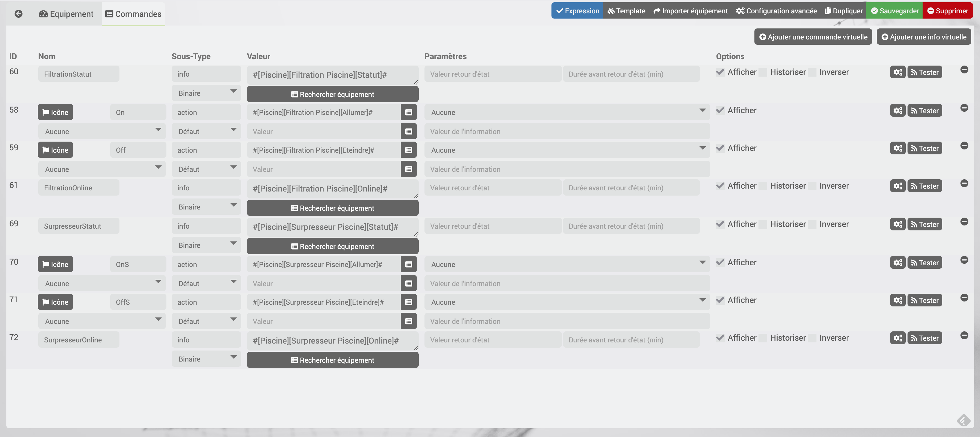Enable Historiser for FiltrationOnline
Screen dimensions: 980x437
(763, 186)
